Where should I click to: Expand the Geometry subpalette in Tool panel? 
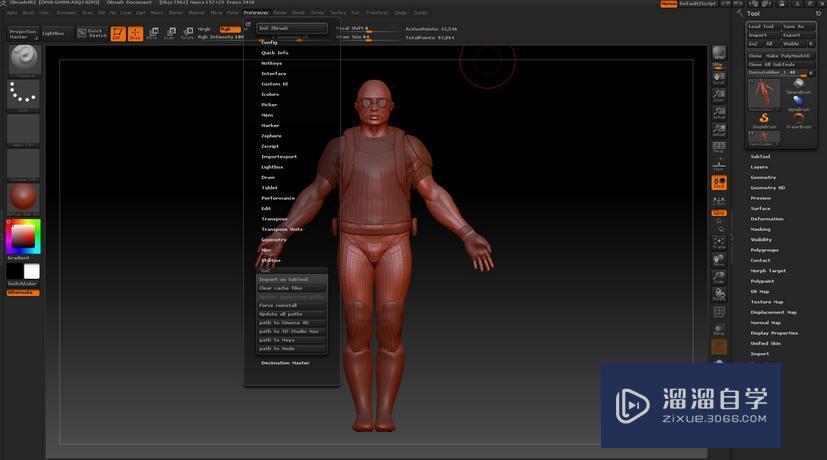763,177
